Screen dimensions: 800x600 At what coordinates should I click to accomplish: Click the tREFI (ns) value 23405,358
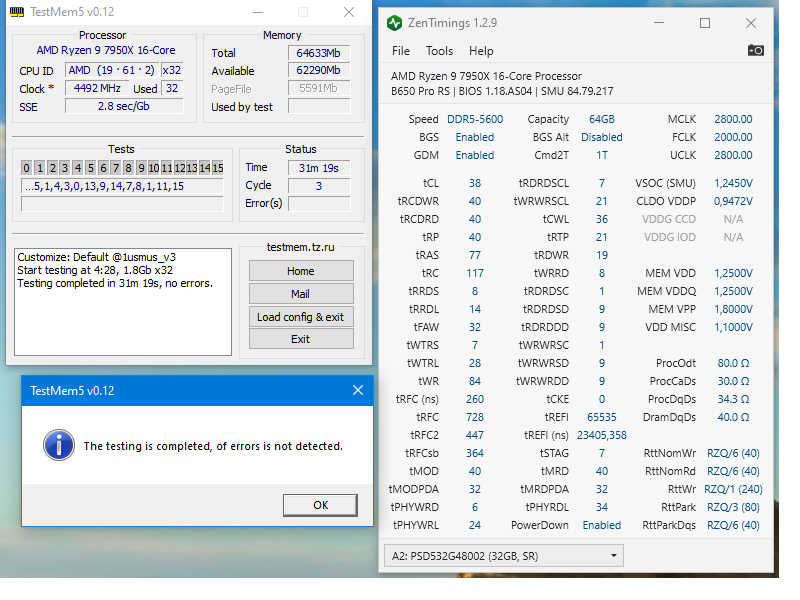pos(602,435)
